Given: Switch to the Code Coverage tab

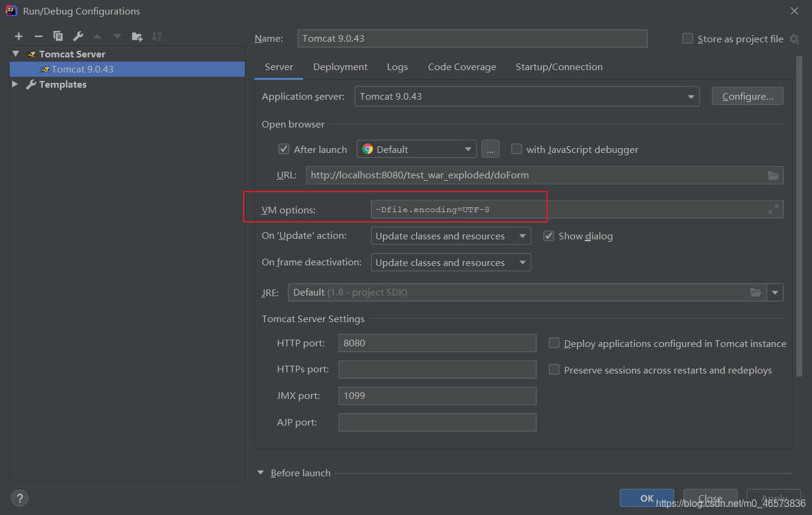Looking at the screenshot, I should 462,67.
